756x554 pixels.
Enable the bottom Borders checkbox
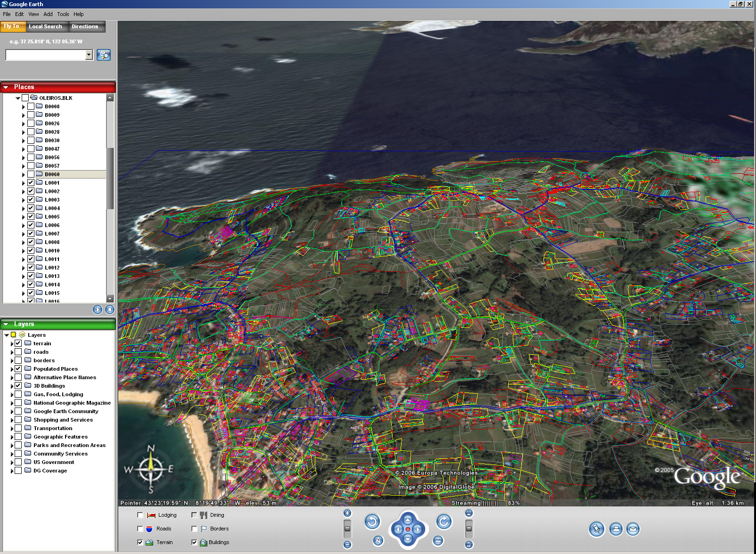[194, 529]
